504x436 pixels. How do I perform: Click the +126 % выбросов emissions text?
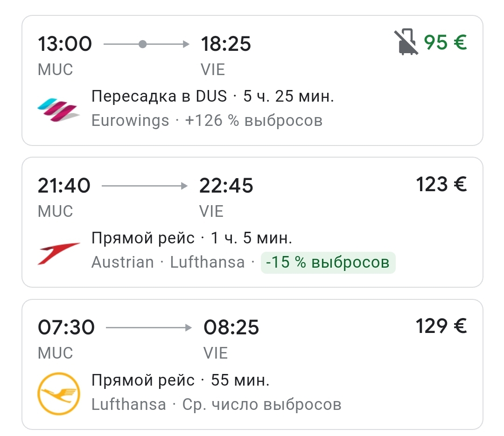(253, 121)
